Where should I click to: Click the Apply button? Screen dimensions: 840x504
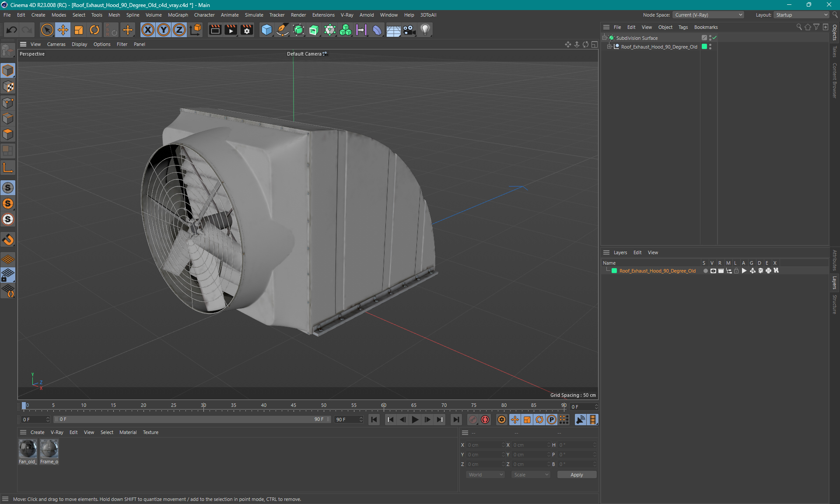[x=577, y=475]
